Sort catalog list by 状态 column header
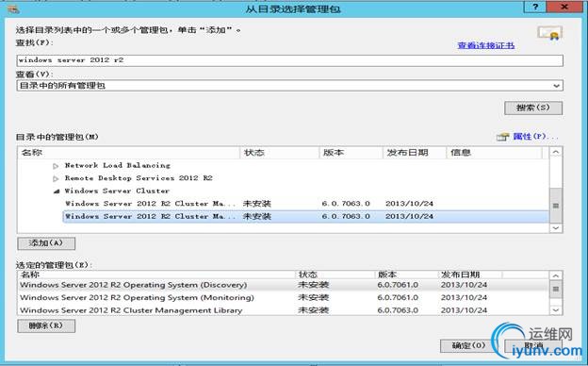The width and height of the screenshot is (588, 366). tap(279, 153)
